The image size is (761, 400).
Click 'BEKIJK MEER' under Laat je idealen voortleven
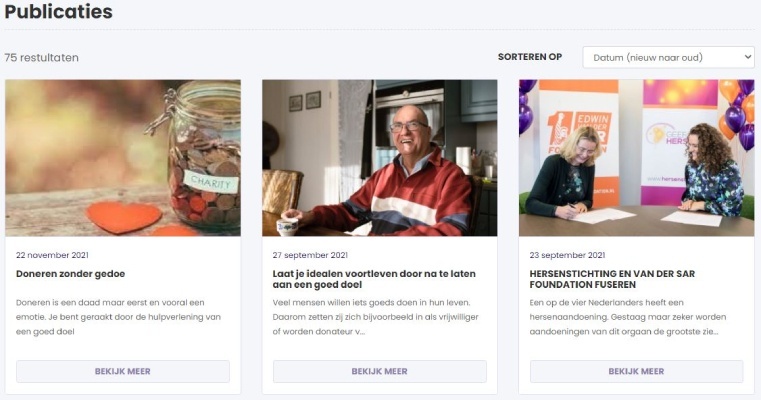(x=380, y=371)
